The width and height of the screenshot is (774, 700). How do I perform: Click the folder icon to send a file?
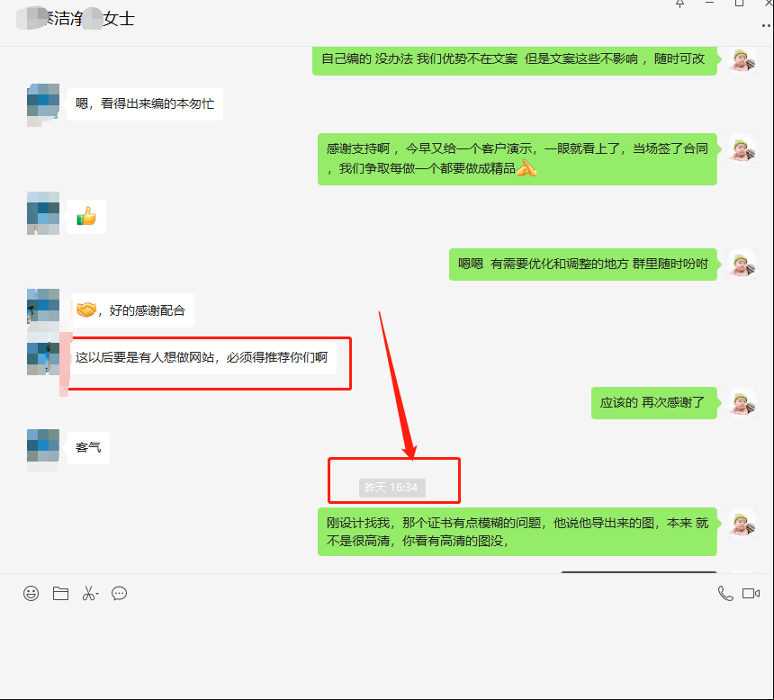tap(60, 594)
